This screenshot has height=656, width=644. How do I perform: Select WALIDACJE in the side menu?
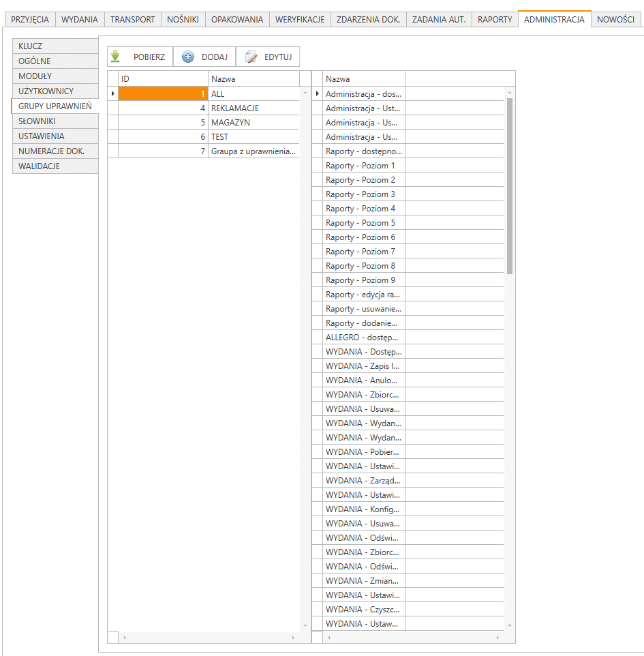coord(55,166)
